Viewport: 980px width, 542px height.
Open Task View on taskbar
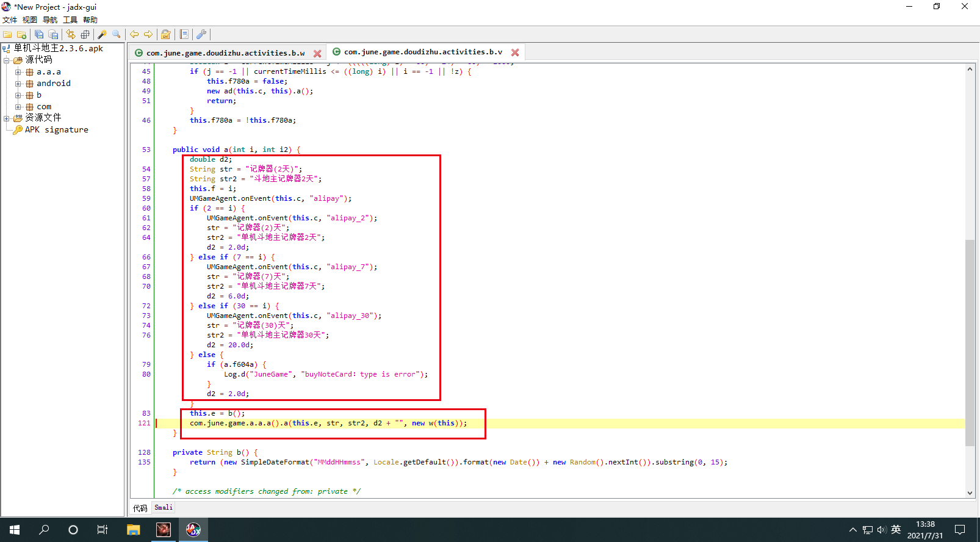103,530
